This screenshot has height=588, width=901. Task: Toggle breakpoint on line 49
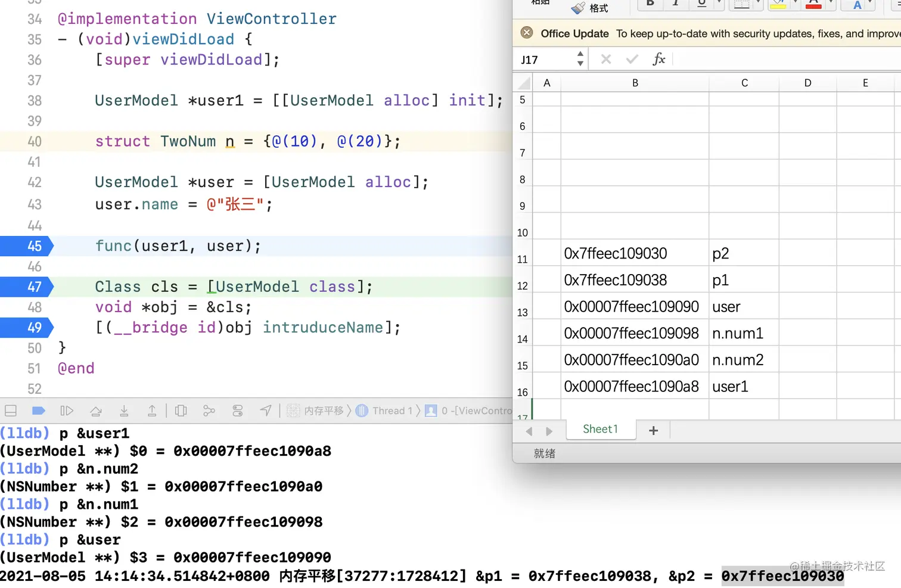pos(27,328)
